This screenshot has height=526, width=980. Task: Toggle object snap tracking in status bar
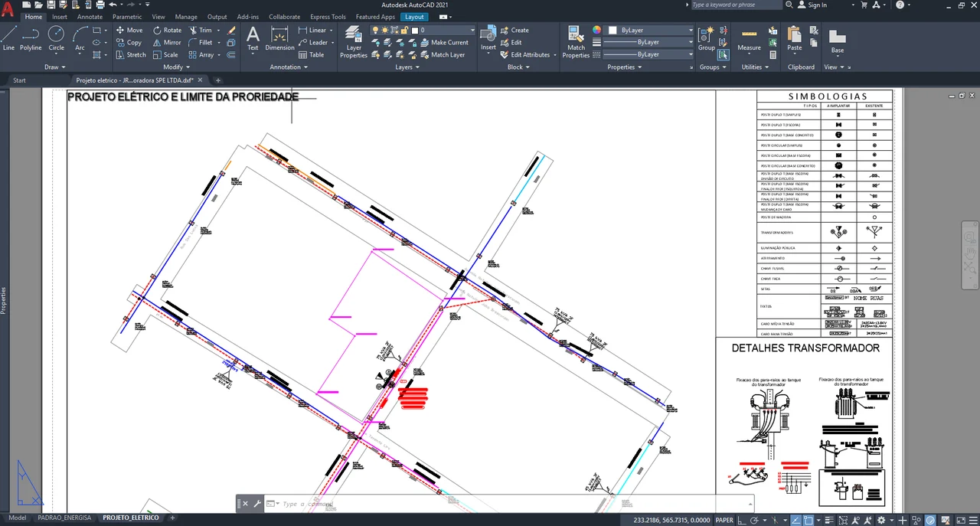pyautogui.click(x=795, y=520)
